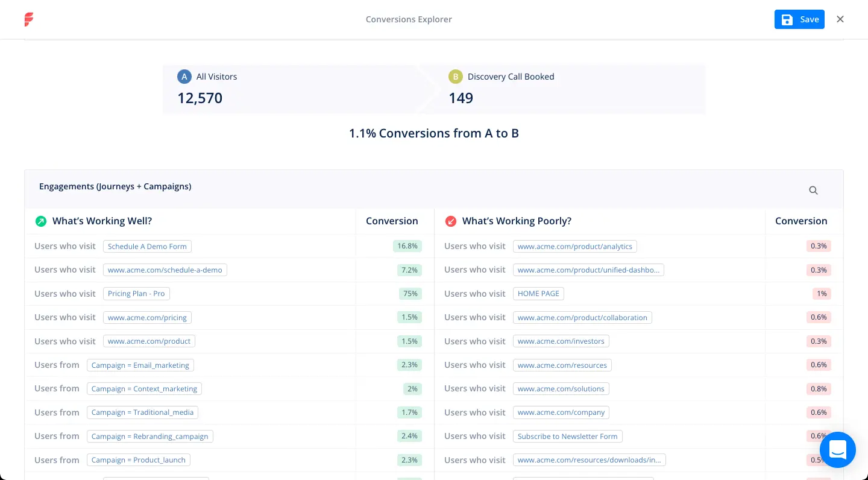Click the www.acme.com/investors tag
This screenshot has height=480, width=868.
561,341
